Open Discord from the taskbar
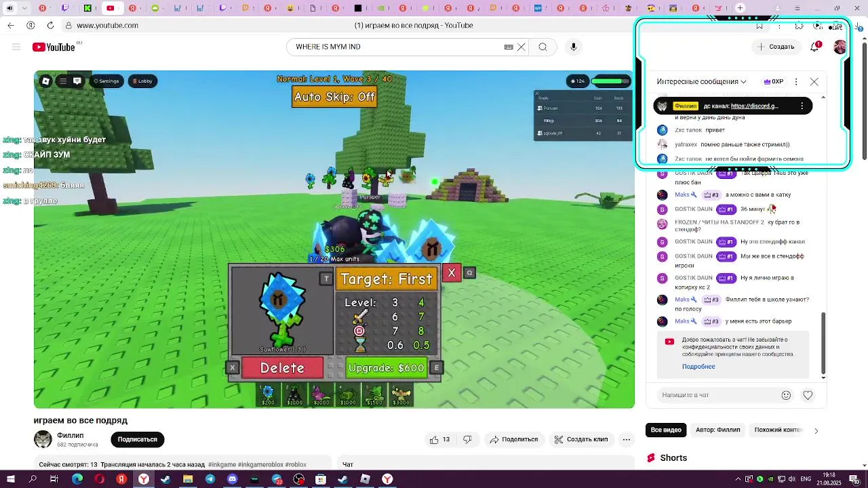The image size is (868, 488). [x=233, y=479]
